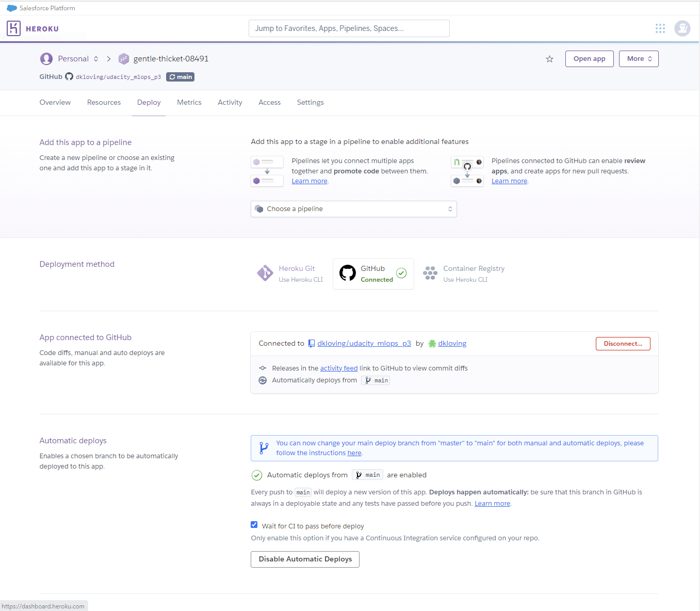Focus the Jump to Favorites search field
The image size is (700, 611).
click(349, 28)
